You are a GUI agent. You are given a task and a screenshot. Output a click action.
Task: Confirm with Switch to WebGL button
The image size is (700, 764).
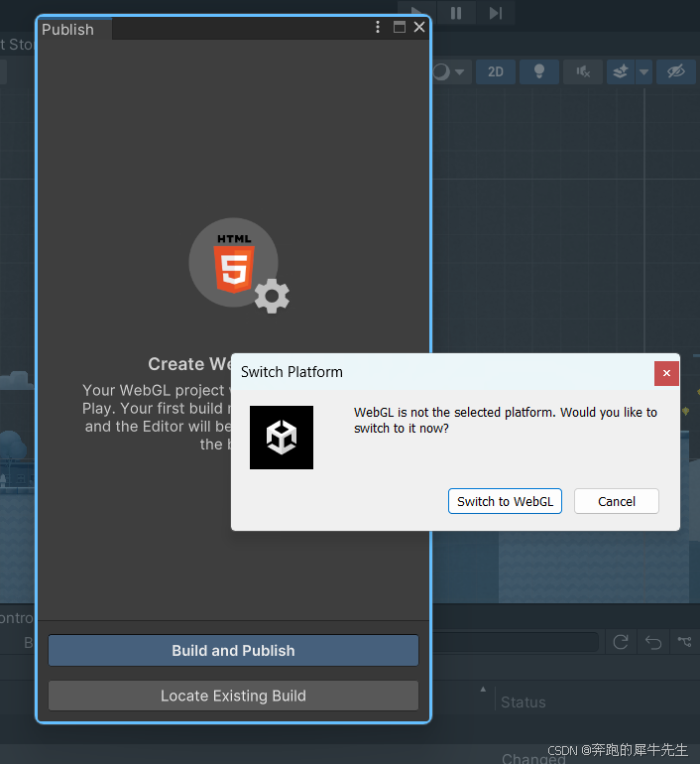click(505, 501)
